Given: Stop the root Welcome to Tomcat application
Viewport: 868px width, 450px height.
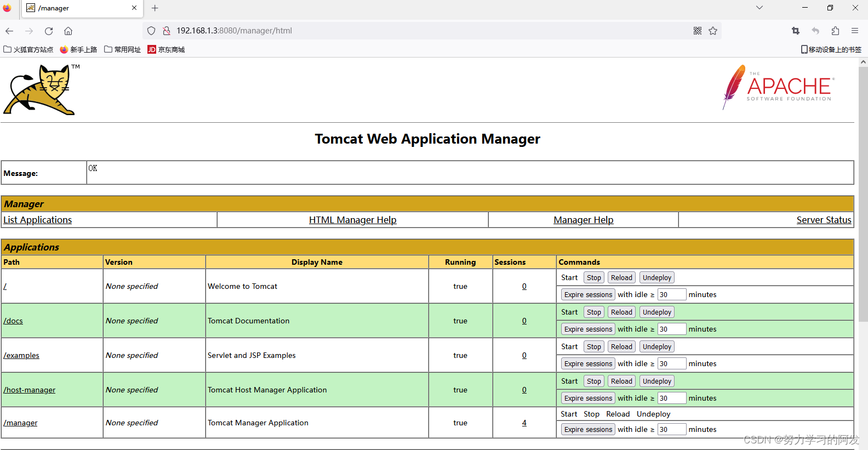Looking at the screenshot, I should click(594, 278).
